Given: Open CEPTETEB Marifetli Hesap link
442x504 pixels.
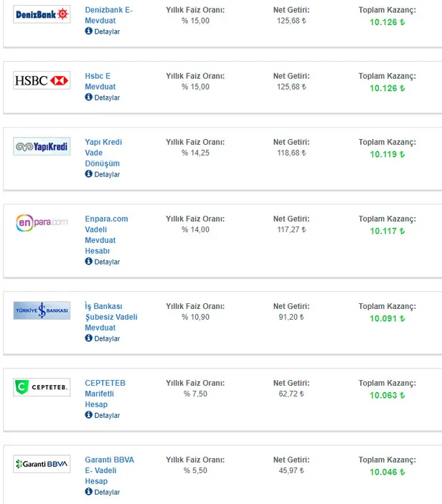Looking at the screenshot, I should [x=105, y=394].
